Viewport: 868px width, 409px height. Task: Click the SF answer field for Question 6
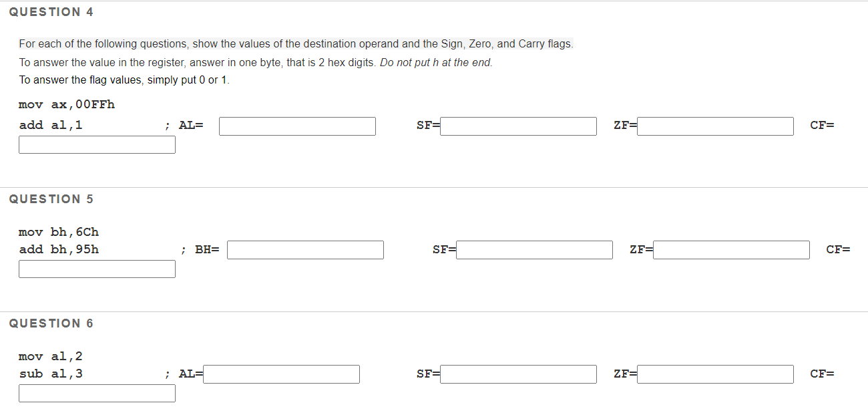[x=519, y=374]
